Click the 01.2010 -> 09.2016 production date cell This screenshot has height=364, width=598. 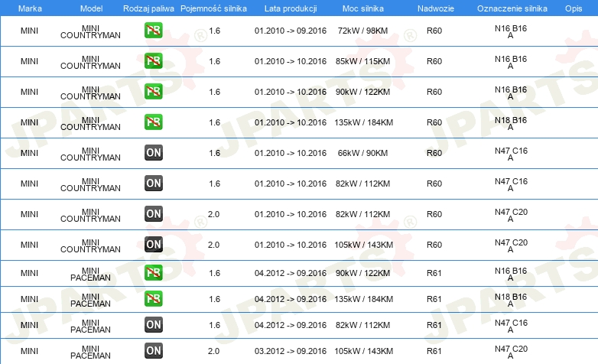(291, 31)
